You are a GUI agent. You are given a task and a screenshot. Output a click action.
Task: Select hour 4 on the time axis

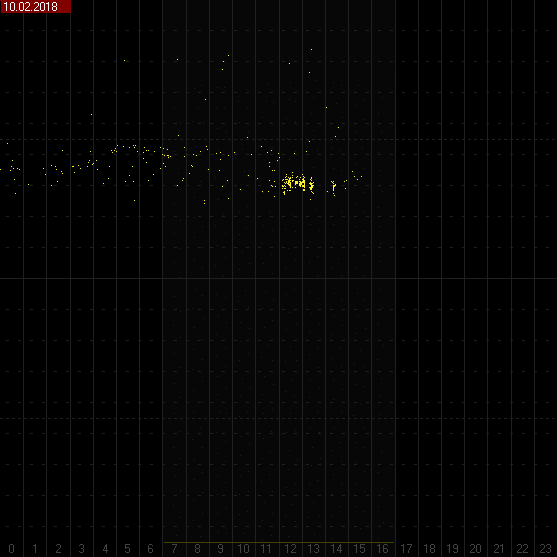(x=105, y=548)
